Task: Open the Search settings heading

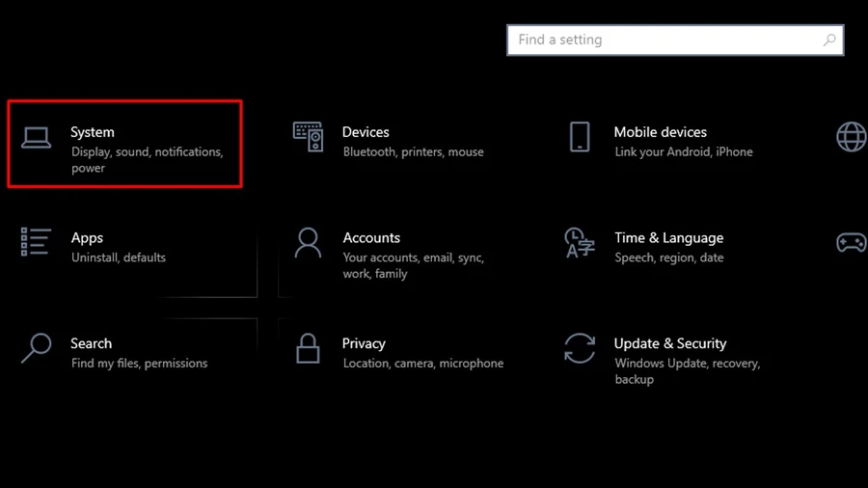Action: coord(92,343)
